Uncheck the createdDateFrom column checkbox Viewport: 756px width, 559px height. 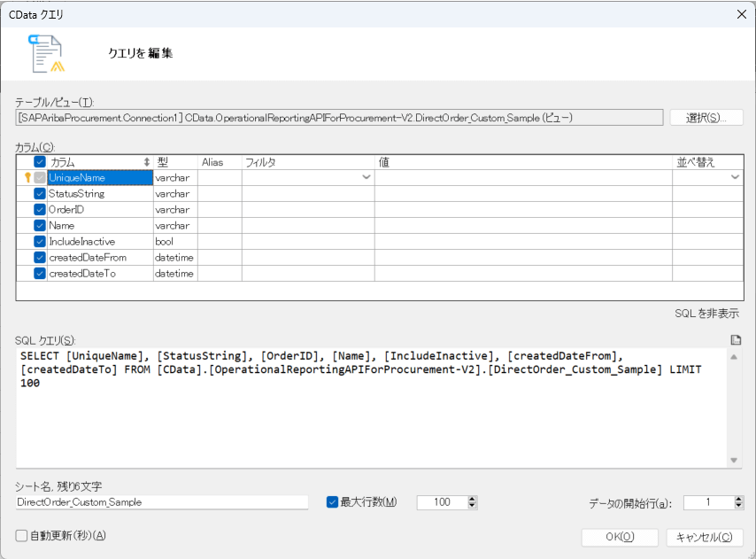[x=40, y=257]
